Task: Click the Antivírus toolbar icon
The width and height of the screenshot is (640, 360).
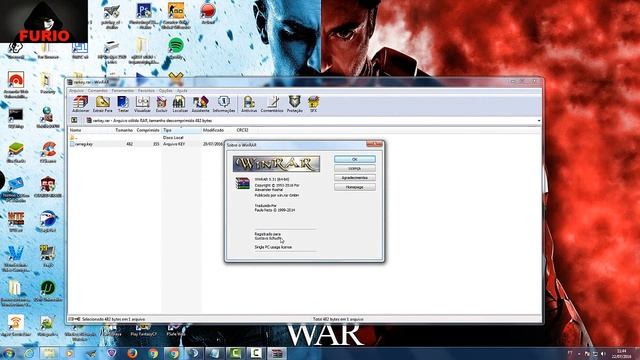Action: click(249, 104)
